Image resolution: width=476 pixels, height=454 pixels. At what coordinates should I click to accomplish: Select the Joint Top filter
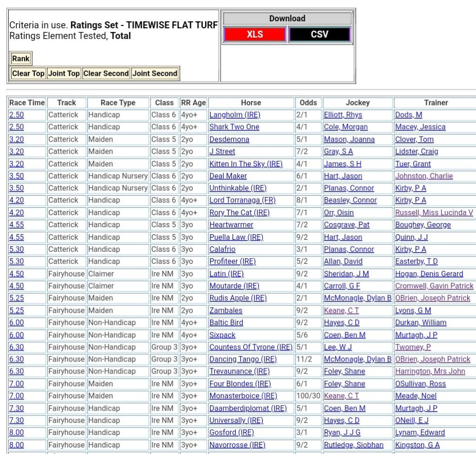64,73
